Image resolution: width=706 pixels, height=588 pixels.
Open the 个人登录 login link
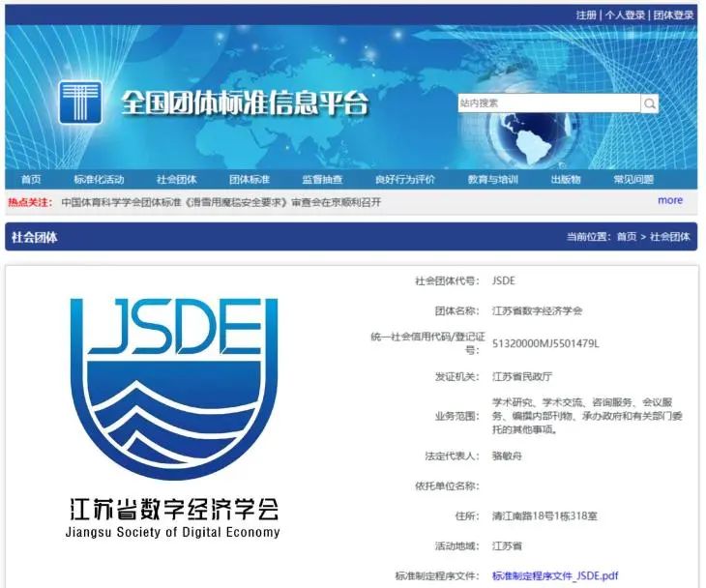(625, 15)
